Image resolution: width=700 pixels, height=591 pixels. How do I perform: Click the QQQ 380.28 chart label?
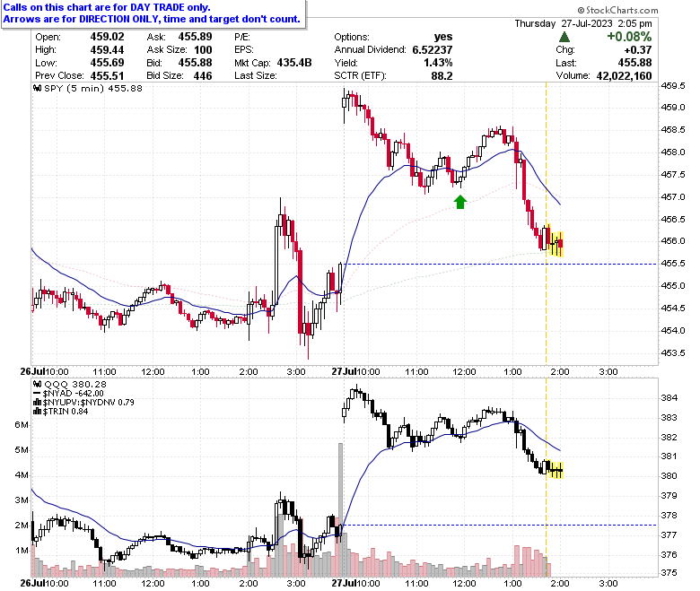tap(75, 384)
